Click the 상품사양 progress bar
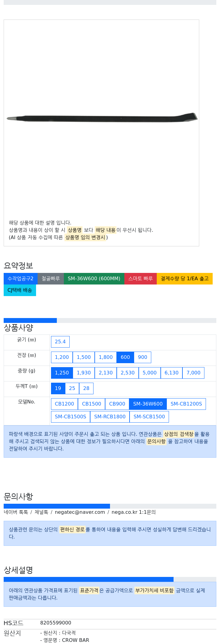220x644 pixels. pos(110,320)
